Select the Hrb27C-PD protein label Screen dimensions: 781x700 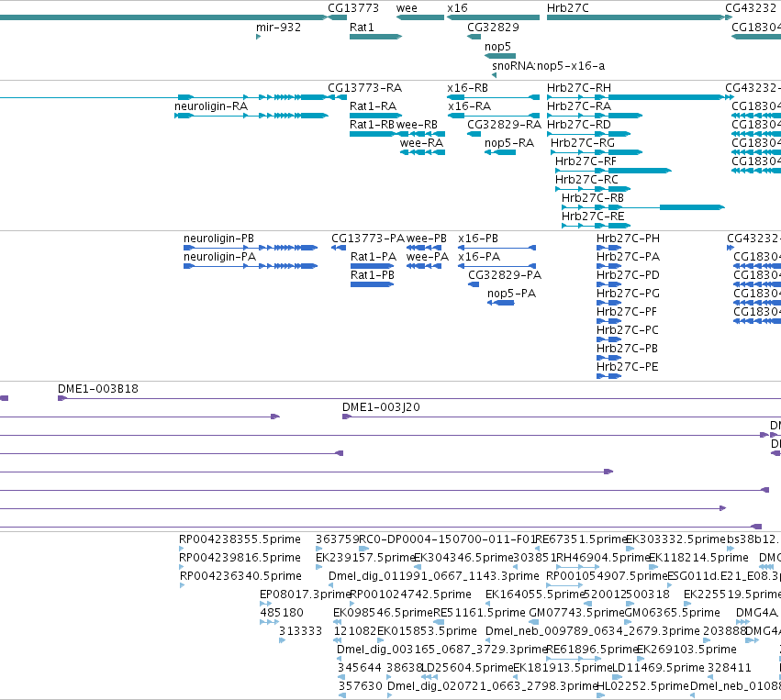(628, 276)
